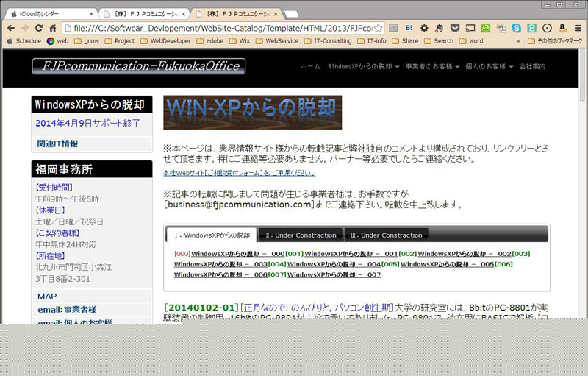Open the Schedule bookmark with Apple icon
Viewport: 588px width, 376px height.
click(24, 41)
